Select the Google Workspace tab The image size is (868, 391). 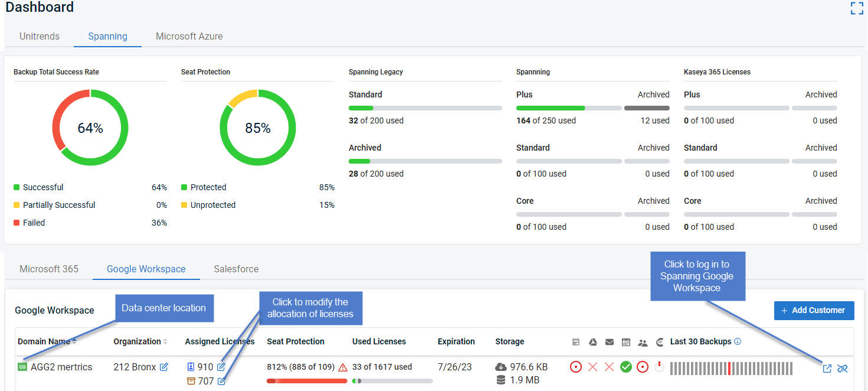point(146,269)
